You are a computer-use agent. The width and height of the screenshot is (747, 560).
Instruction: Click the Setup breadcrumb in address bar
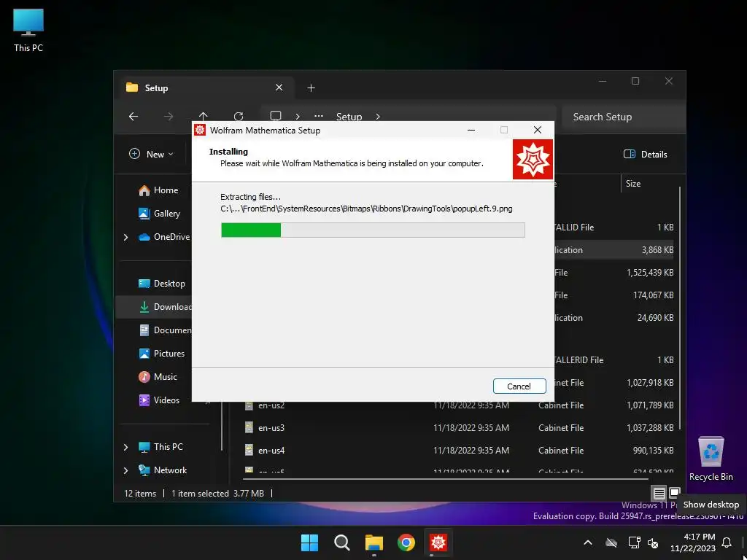click(349, 117)
